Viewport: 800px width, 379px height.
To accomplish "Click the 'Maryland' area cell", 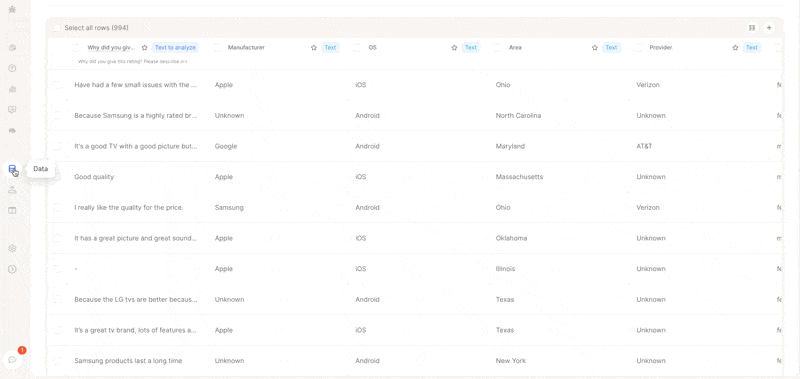I will tap(510, 146).
